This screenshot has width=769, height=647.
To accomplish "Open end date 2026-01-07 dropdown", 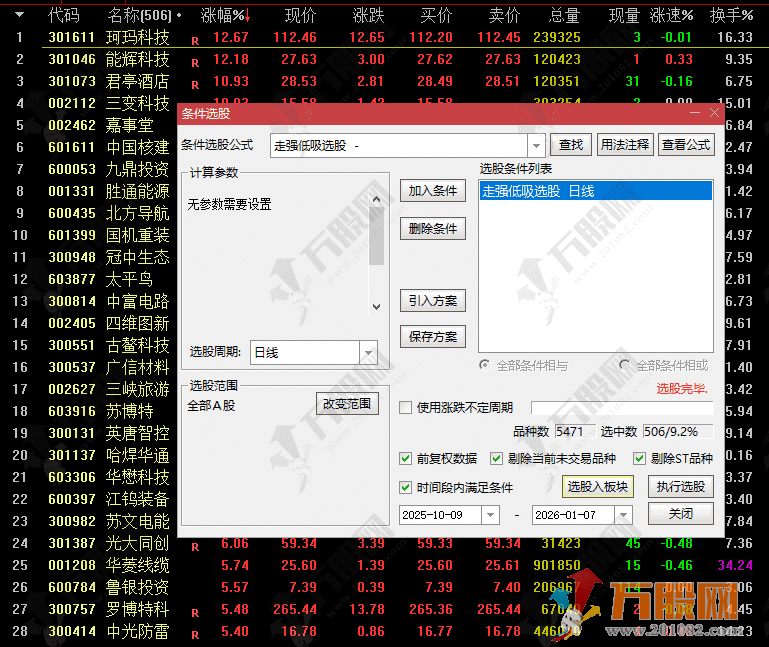I will [x=623, y=515].
